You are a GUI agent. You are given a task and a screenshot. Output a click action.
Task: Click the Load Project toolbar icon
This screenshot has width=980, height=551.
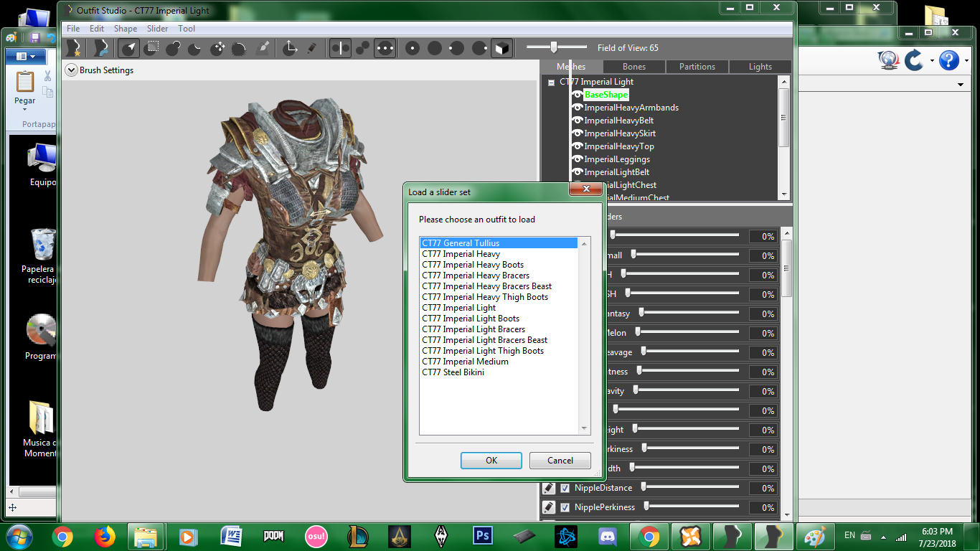(101, 48)
